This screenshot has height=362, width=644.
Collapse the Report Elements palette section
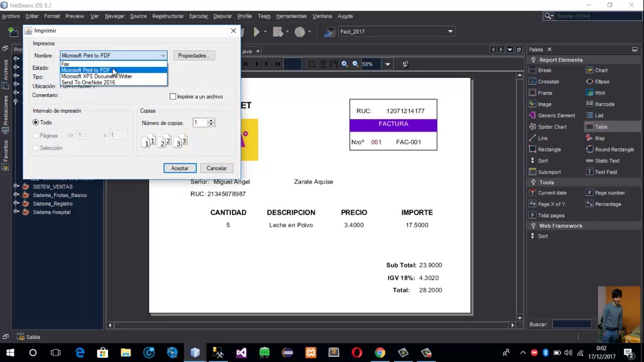coord(533,60)
